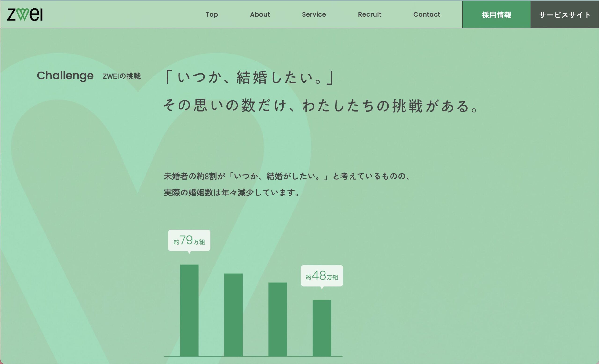Screen dimensions: 599x364
Task: Click the 実際の婚姻数は年々減少 text line
Action: [x=232, y=193]
